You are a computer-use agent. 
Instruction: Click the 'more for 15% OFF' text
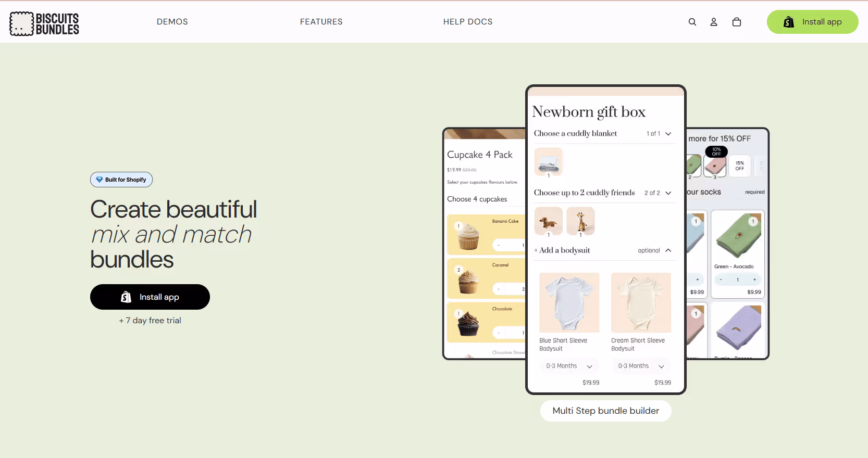pos(720,138)
